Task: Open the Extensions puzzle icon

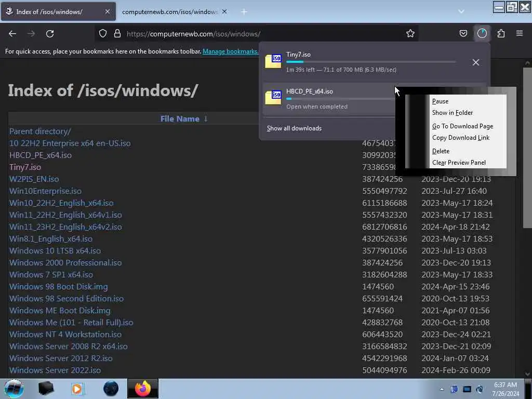Action: pos(501,34)
